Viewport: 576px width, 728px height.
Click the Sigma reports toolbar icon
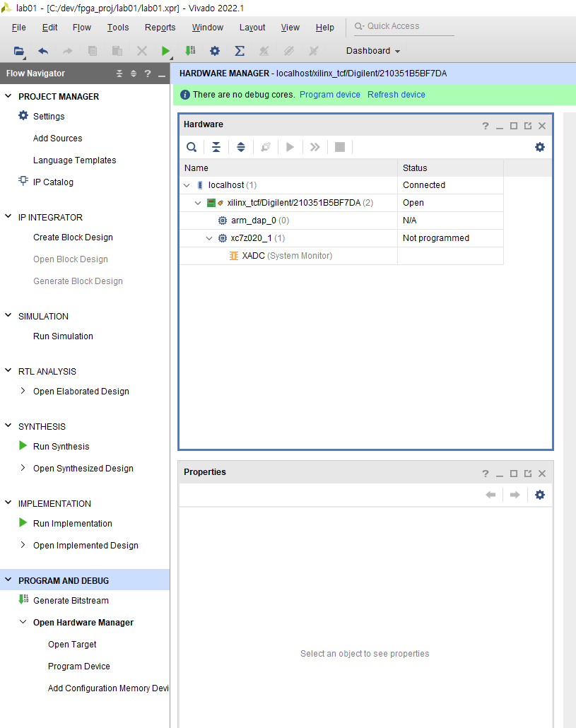point(240,51)
